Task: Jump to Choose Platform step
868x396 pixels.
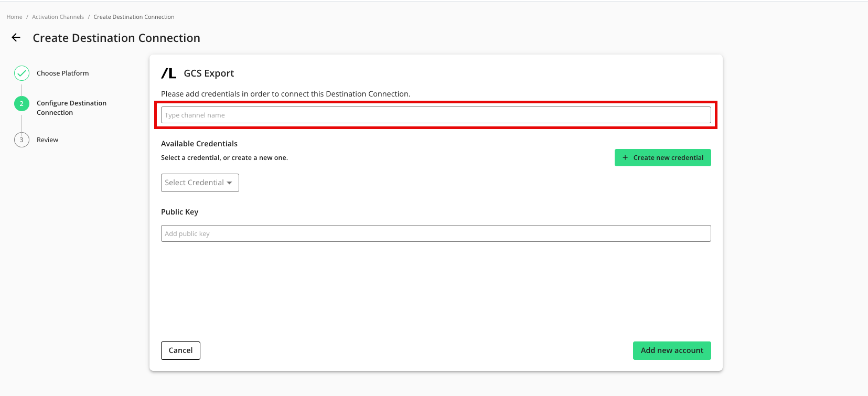Action: (62, 73)
